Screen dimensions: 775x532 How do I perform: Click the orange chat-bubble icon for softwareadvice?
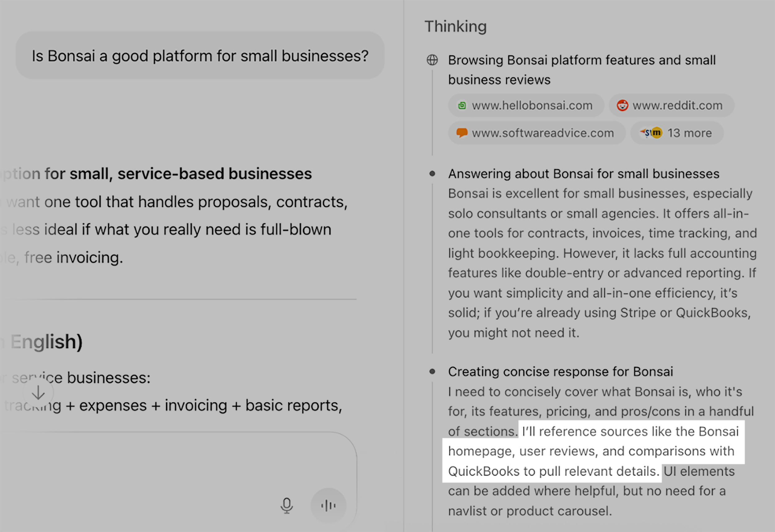click(x=463, y=133)
